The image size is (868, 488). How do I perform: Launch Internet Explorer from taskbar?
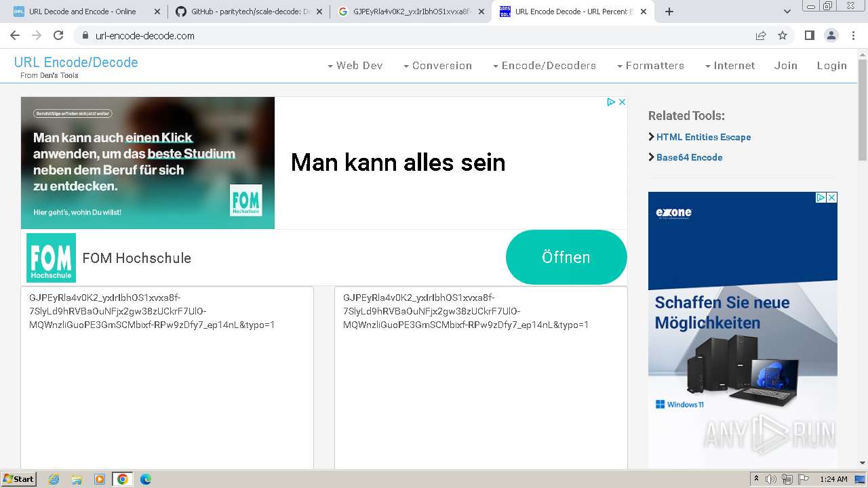(54, 479)
